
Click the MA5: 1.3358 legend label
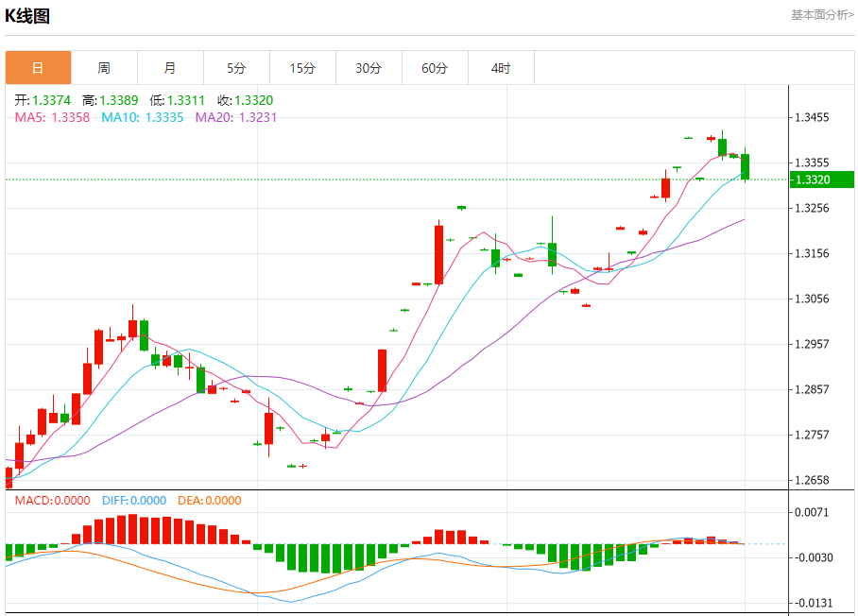coord(52,117)
